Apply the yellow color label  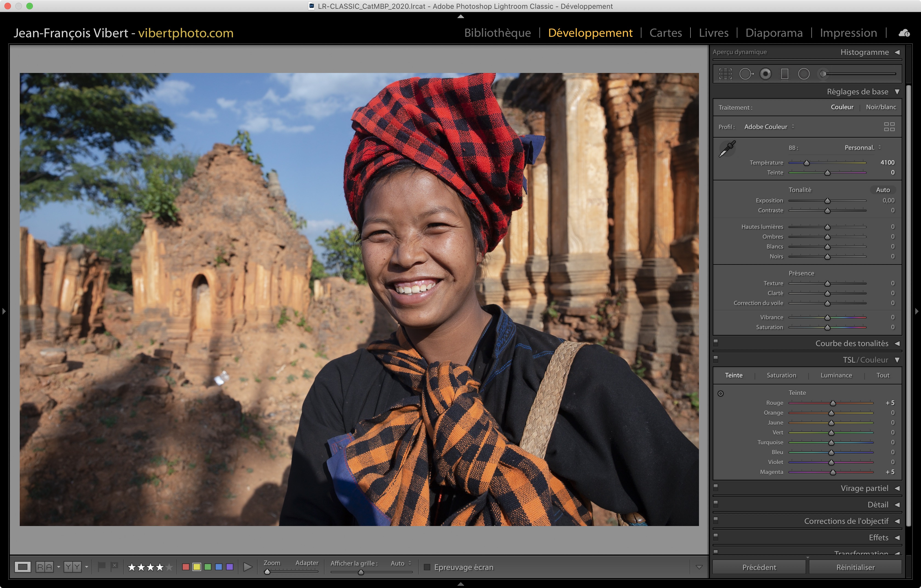point(197,567)
